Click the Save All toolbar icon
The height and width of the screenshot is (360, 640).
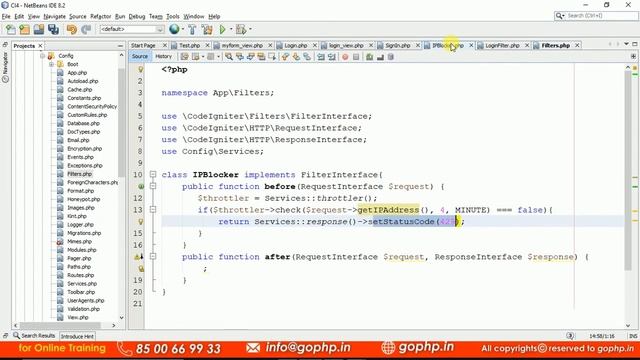[53, 29]
